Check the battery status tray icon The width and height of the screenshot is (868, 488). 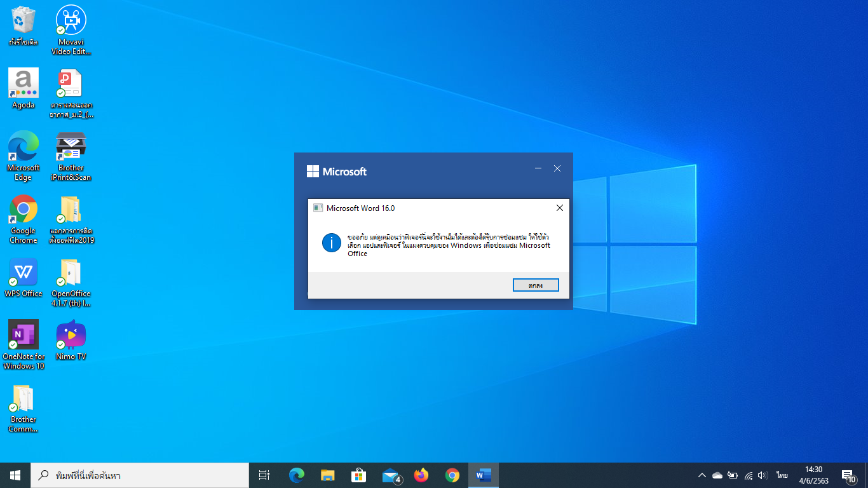point(733,475)
